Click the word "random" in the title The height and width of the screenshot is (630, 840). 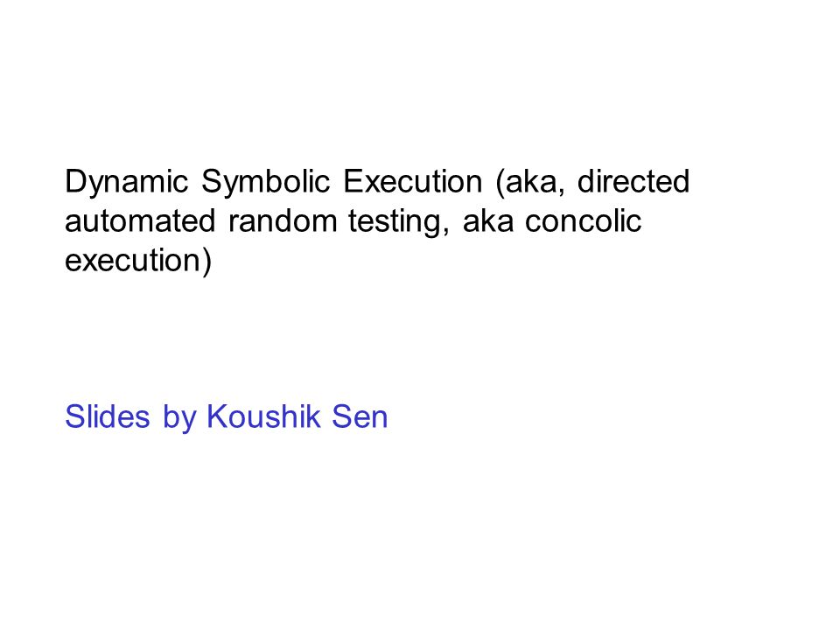click(x=283, y=220)
